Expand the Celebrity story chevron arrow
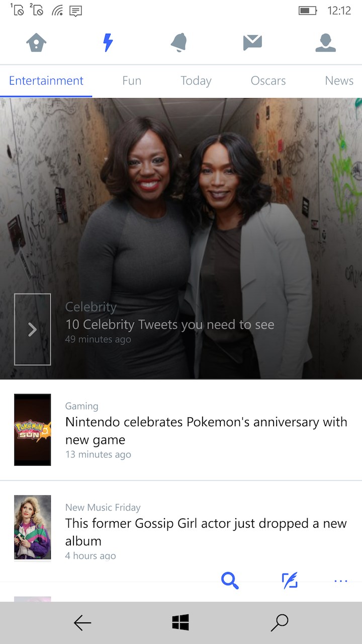 point(33,330)
